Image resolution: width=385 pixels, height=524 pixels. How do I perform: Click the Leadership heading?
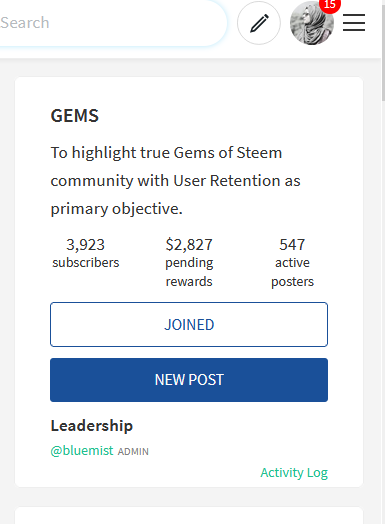coord(92,426)
